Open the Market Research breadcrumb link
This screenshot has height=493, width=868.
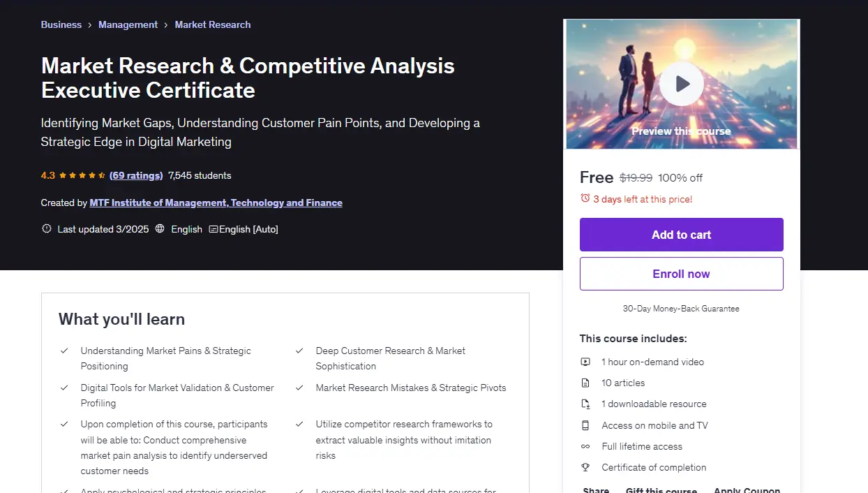point(213,24)
